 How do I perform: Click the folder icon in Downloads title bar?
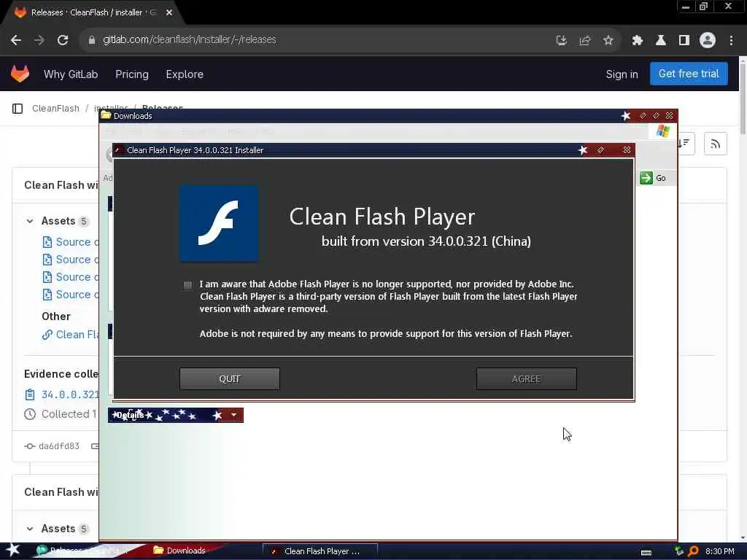pyautogui.click(x=107, y=116)
